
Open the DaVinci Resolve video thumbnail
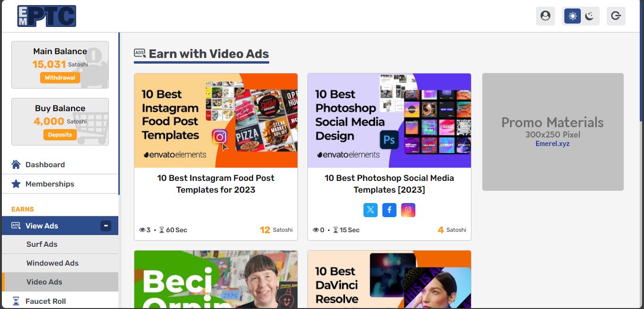pyautogui.click(x=389, y=280)
